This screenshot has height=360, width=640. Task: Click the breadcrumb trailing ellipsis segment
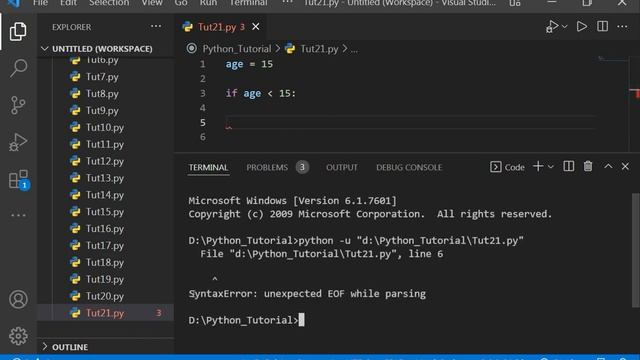click(x=354, y=49)
